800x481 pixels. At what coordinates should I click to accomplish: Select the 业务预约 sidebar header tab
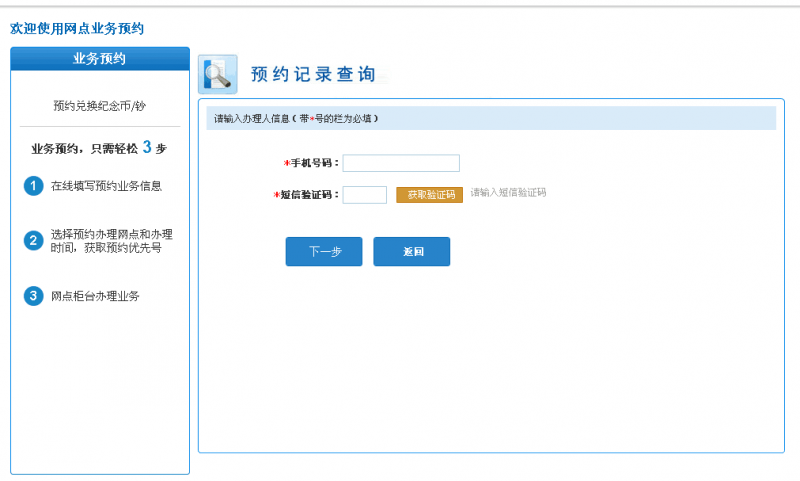tap(100, 59)
